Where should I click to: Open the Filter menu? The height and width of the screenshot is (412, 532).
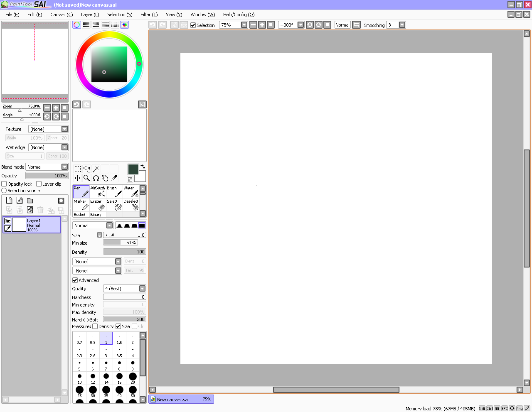point(149,15)
